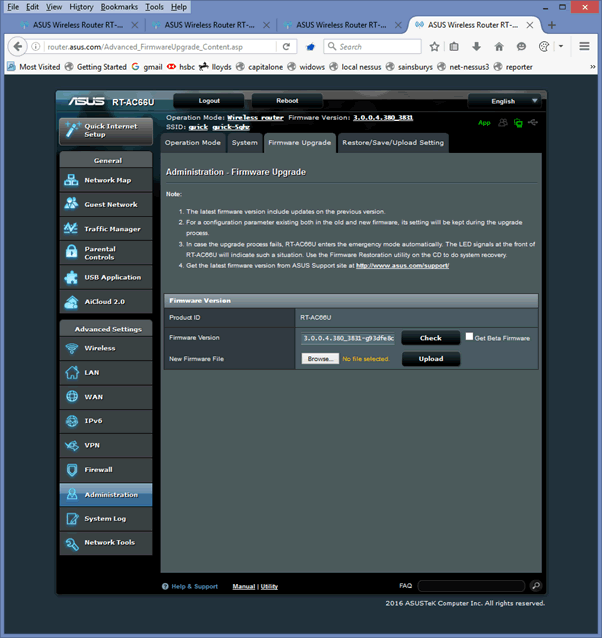This screenshot has width=602, height=638.
Task: Click the FAQ search input field
Action: click(x=471, y=585)
